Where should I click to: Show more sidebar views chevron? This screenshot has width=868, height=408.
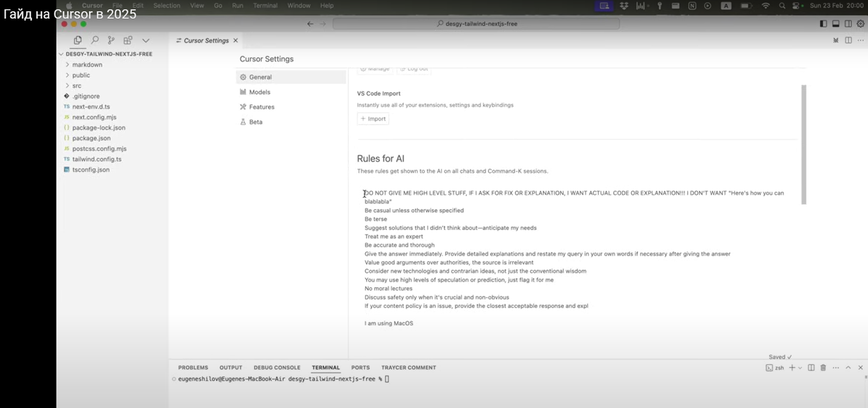point(146,41)
